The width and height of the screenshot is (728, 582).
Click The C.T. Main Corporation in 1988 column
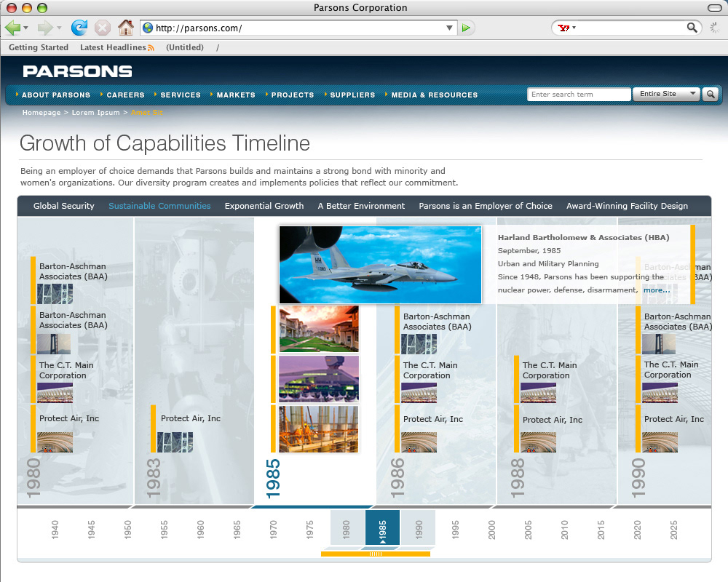click(x=550, y=370)
